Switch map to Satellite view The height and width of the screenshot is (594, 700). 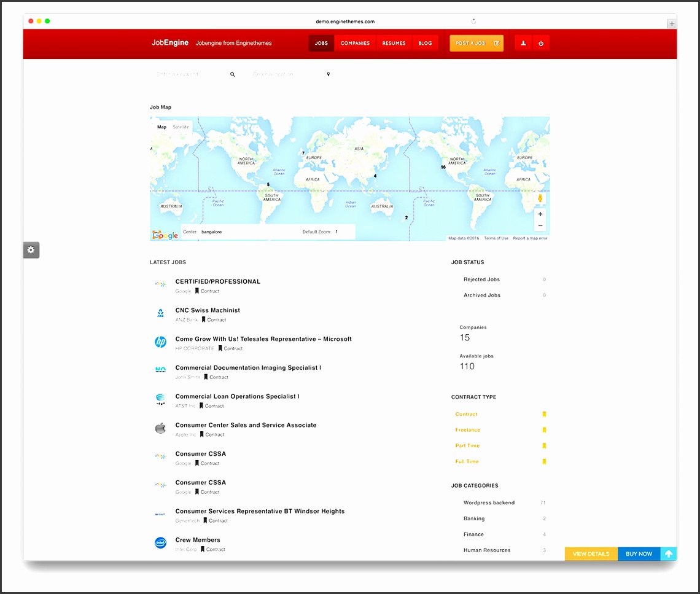point(181,127)
